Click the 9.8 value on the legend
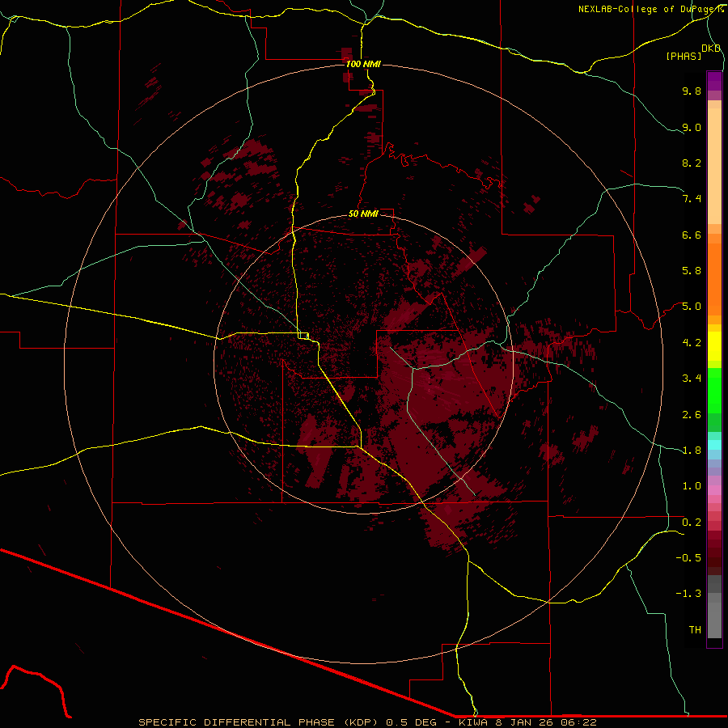Screen dimensions: 728x728 click(x=691, y=91)
